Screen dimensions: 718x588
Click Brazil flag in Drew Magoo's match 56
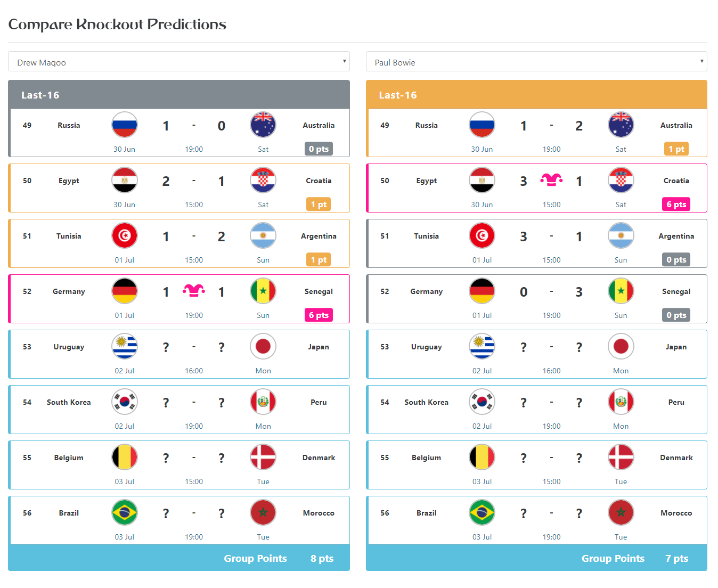[x=125, y=513]
